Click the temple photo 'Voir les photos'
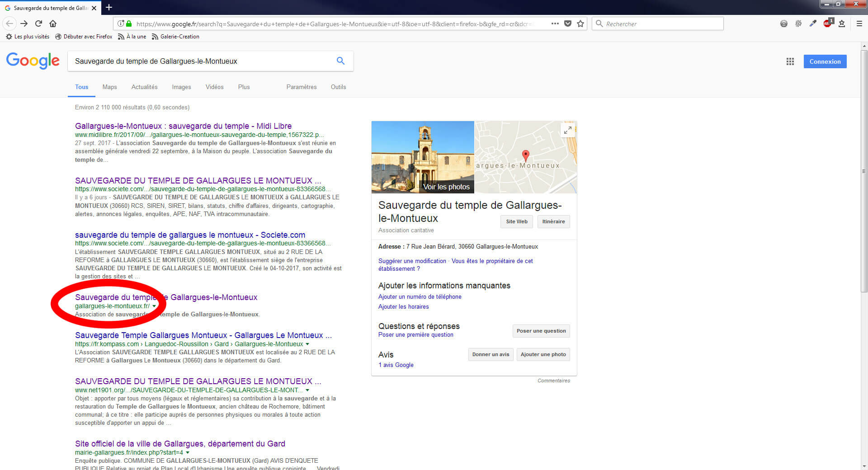 [423, 157]
